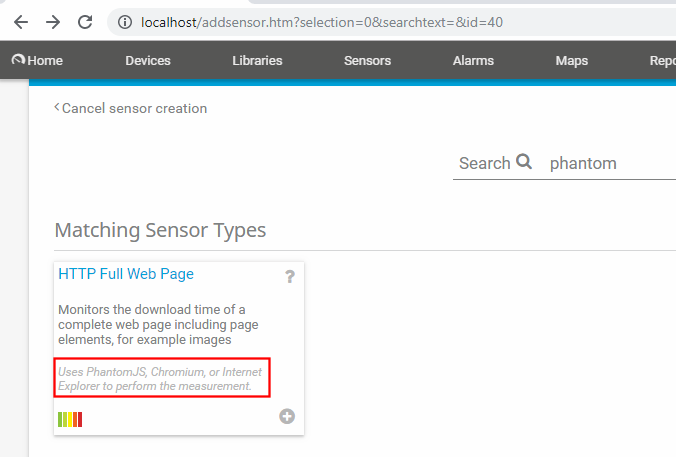Screen dimensions: 676x457
Task: Click the performance impact color bar
Action: [x=70, y=419]
